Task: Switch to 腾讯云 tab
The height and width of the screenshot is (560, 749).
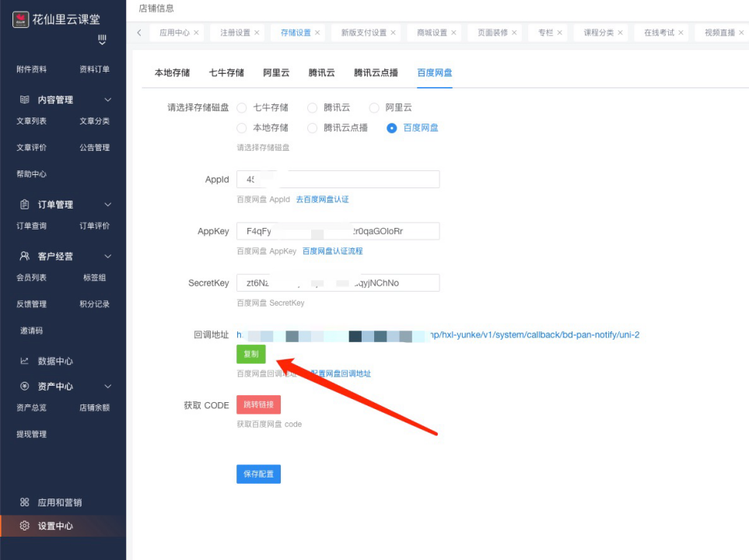Action: coord(321,72)
